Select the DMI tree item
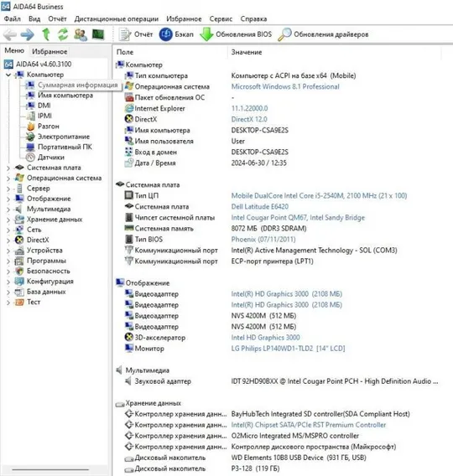Image resolution: width=453 pixels, height=476 pixels. click(44, 106)
